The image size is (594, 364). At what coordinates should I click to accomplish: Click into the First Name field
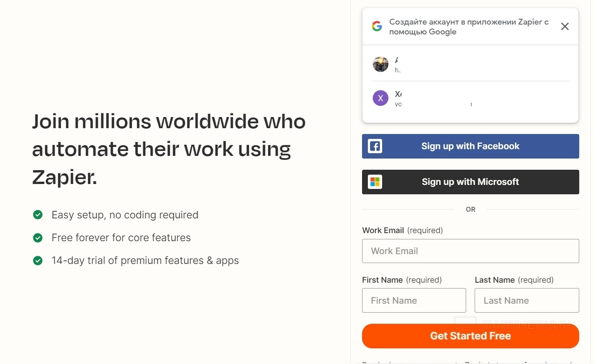[414, 301]
